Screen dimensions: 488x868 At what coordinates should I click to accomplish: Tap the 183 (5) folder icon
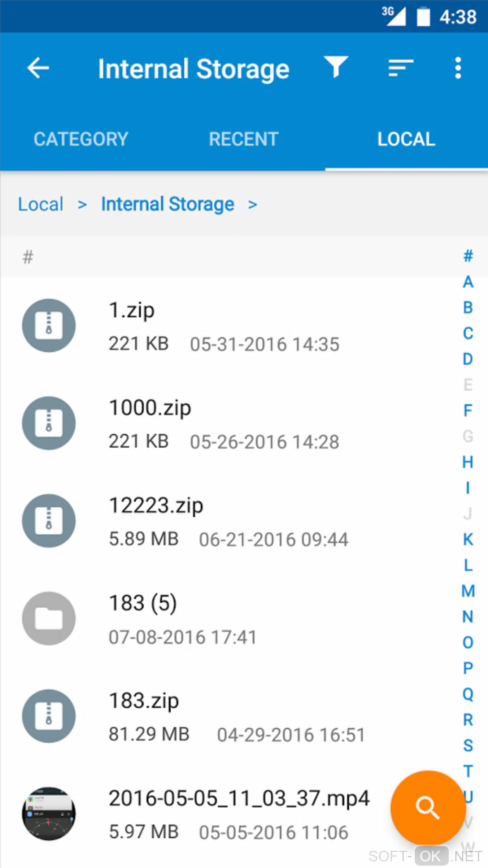(x=49, y=619)
